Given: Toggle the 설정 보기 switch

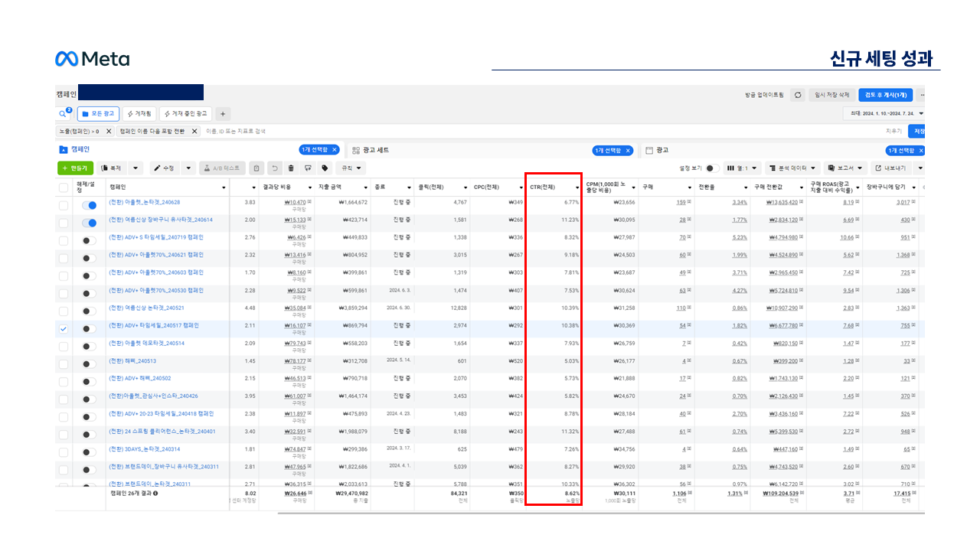Looking at the screenshot, I should coord(712,168).
